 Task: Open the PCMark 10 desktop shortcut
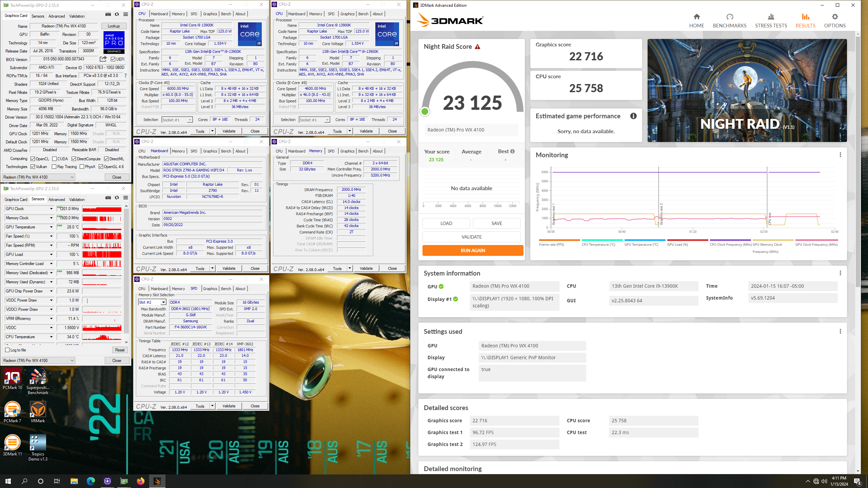tap(13, 380)
